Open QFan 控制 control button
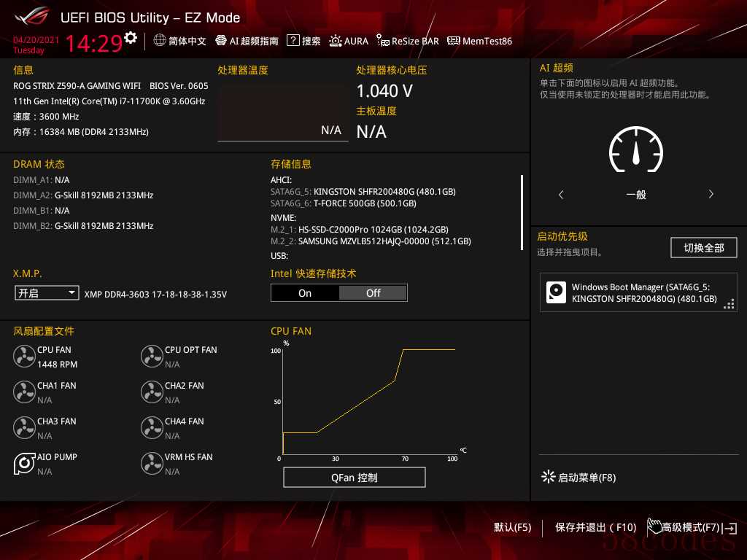The height and width of the screenshot is (560, 747). pos(355,478)
